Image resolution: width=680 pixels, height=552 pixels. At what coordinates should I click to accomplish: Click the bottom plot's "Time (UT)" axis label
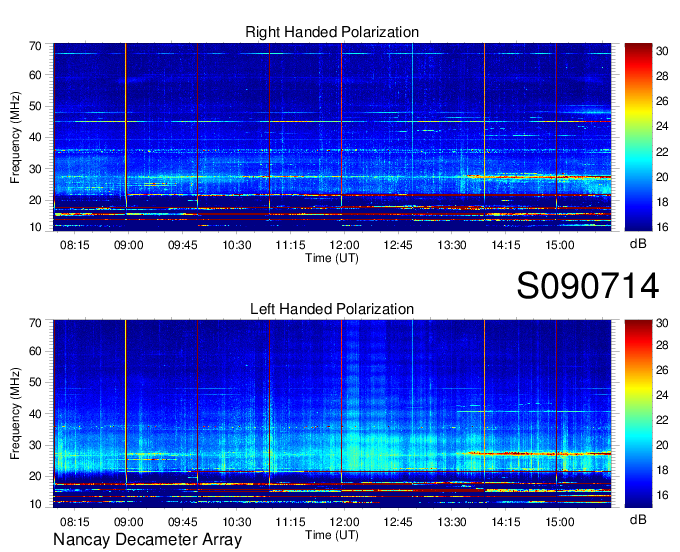(x=332, y=535)
